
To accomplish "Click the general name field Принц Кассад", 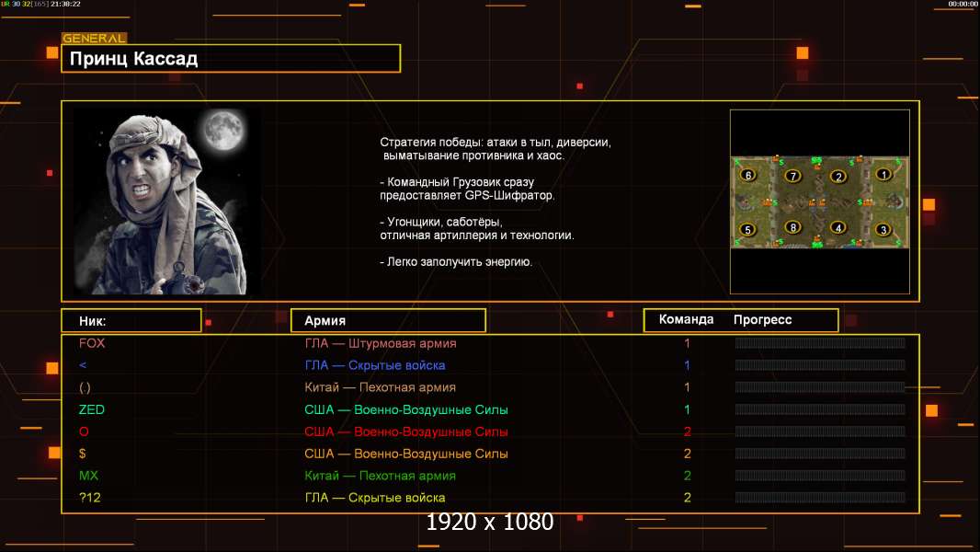I will [231, 59].
